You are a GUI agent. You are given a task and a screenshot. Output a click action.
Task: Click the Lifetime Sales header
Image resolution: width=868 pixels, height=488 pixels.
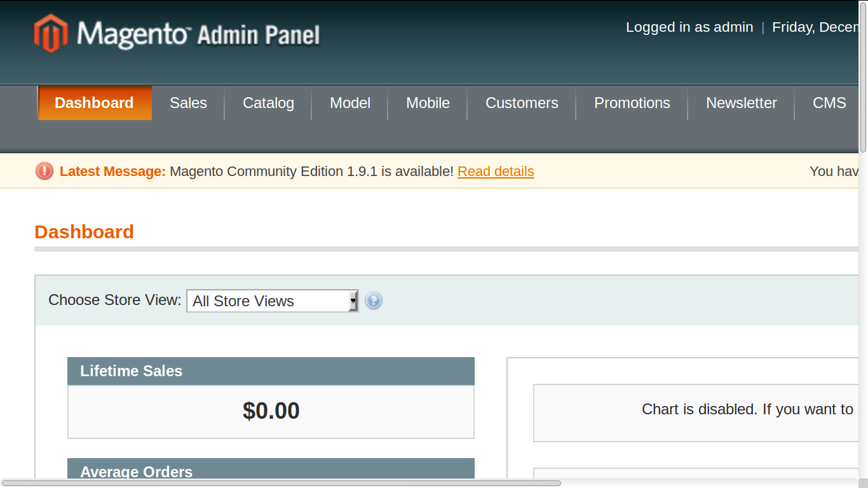pyautogui.click(x=271, y=371)
